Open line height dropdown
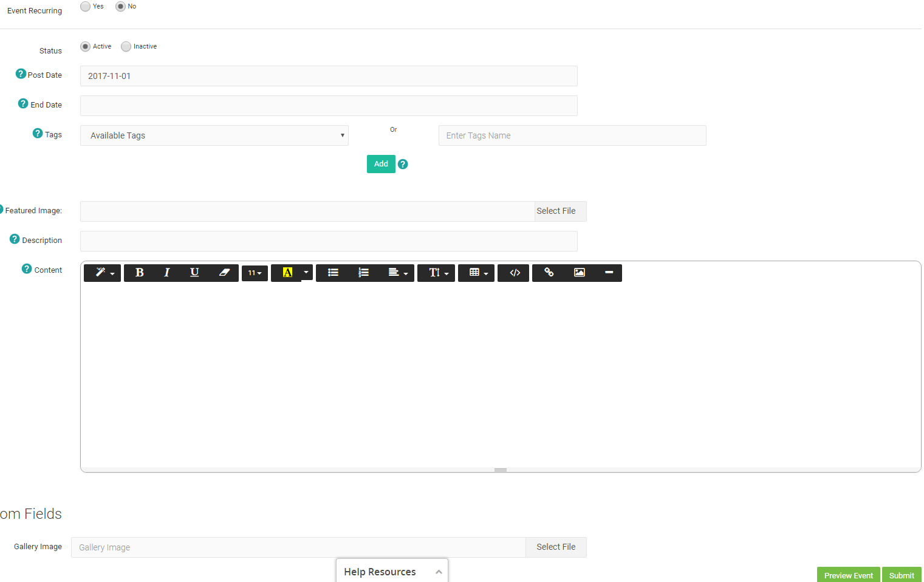The width and height of the screenshot is (924, 582). [436, 273]
